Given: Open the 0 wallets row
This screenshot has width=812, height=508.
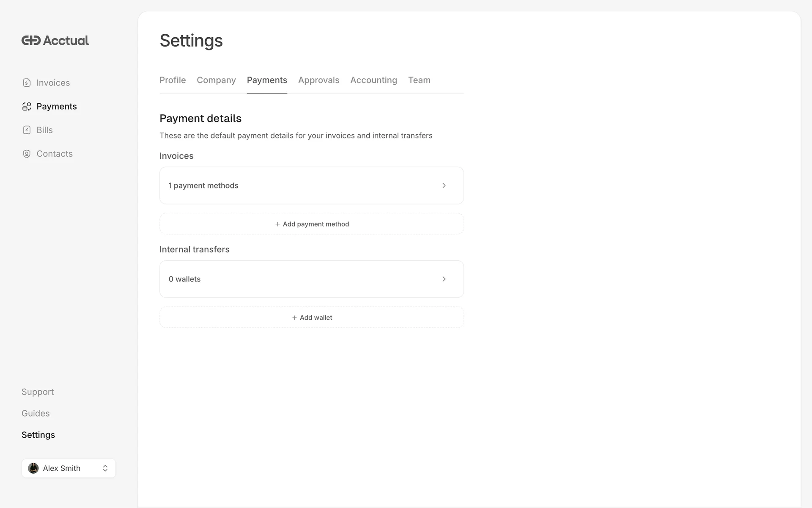Looking at the screenshot, I should 296,279.
